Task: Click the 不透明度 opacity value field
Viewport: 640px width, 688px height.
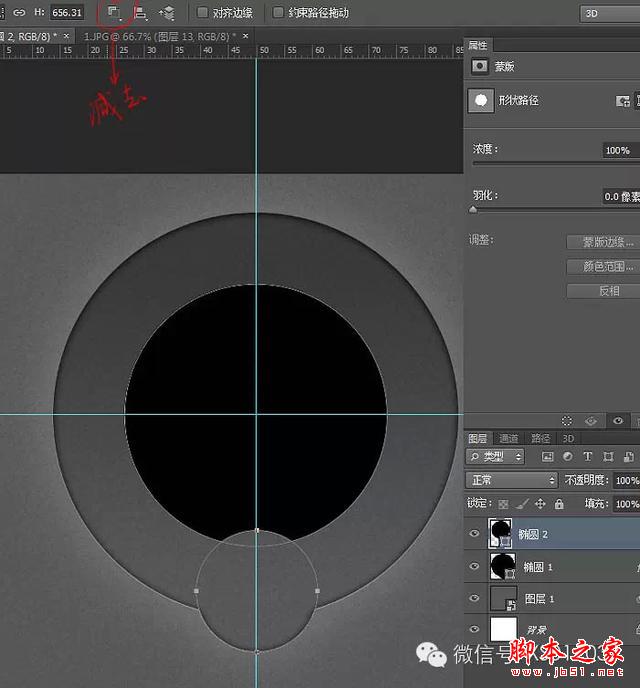Action: (x=627, y=480)
